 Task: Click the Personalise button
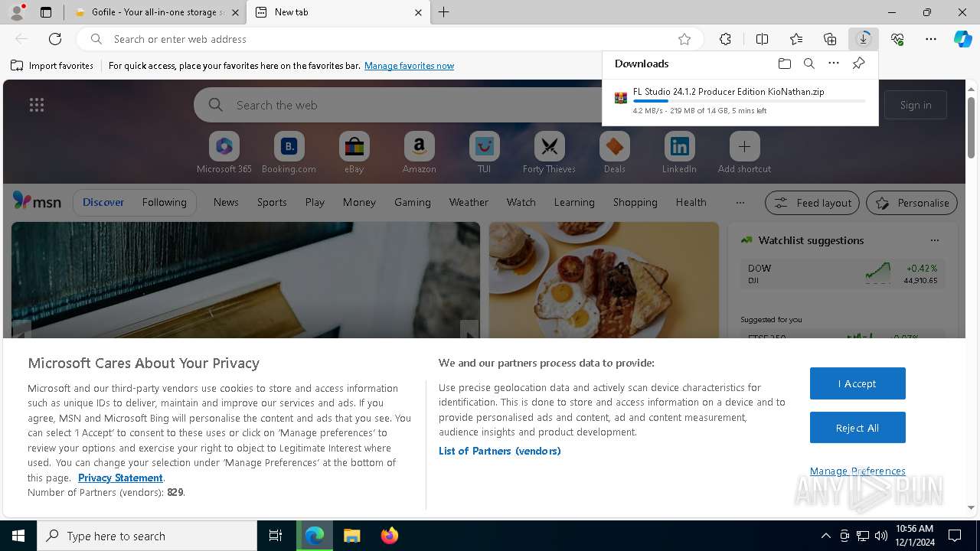[912, 203]
